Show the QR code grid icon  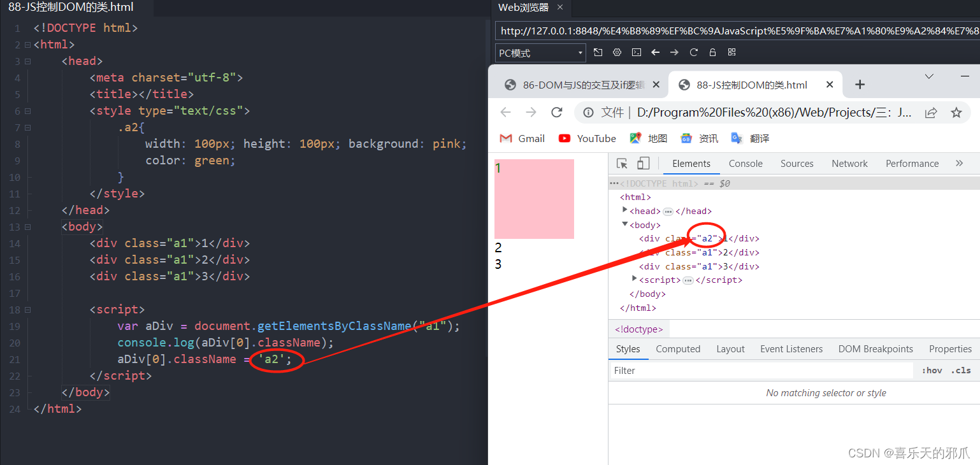(731, 52)
